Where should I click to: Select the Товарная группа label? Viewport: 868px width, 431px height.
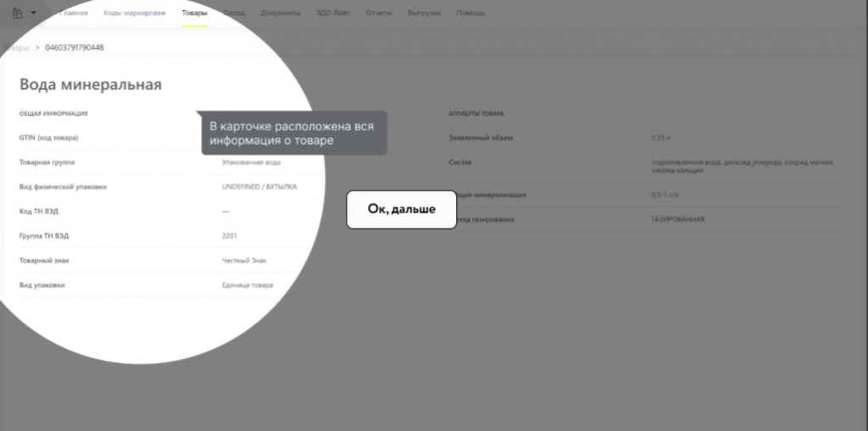[x=47, y=163]
